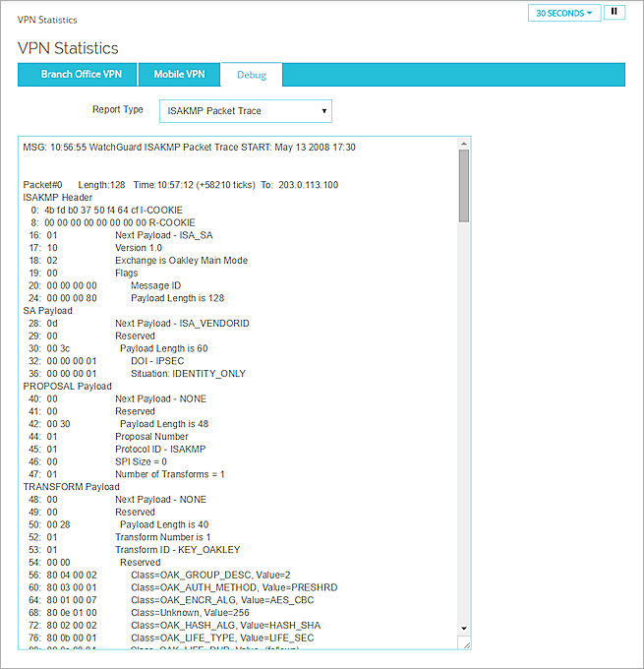The height and width of the screenshot is (669, 644).
Task: Click 'Class=OAK_ENCR_ALG, Value=AES_CBC' line
Action: [171, 600]
